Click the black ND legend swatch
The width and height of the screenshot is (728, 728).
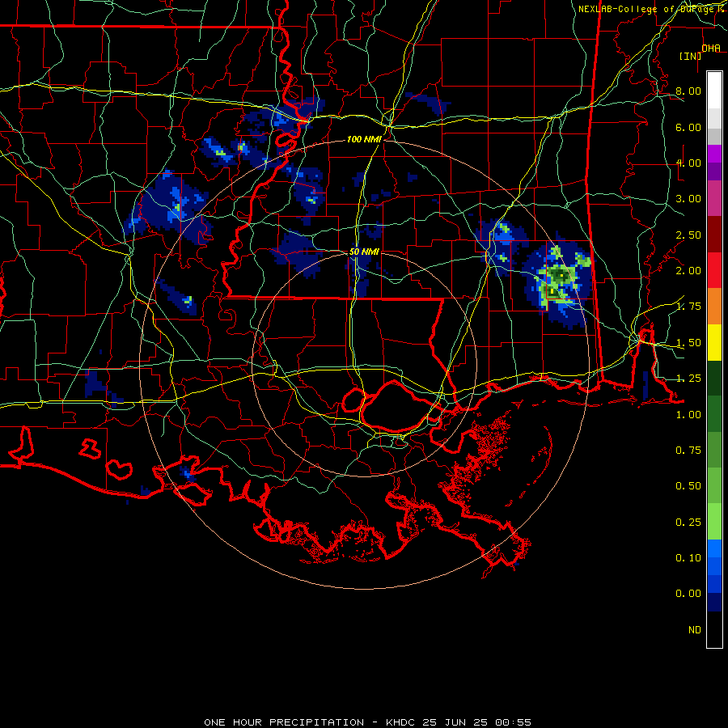point(714,629)
